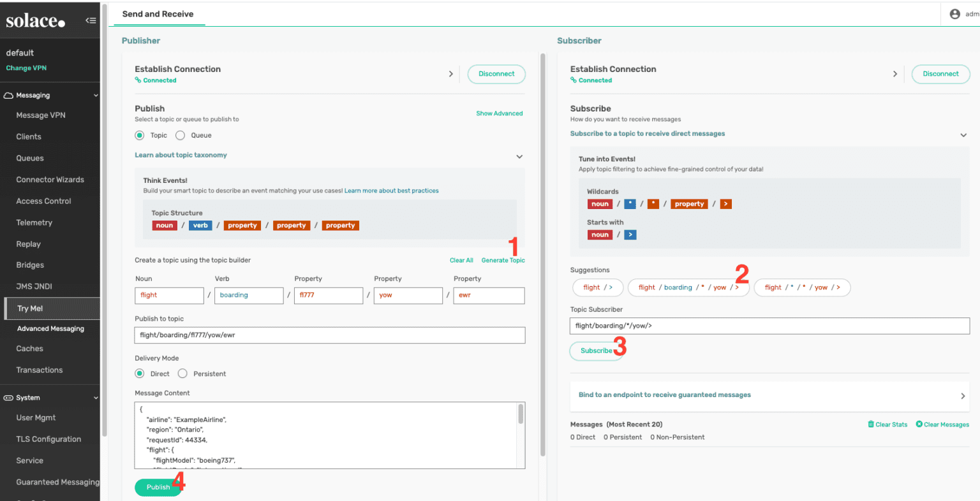This screenshot has width=980, height=501.
Task: Collapse the Learn about topic taxonomy section
Action: 519,156
